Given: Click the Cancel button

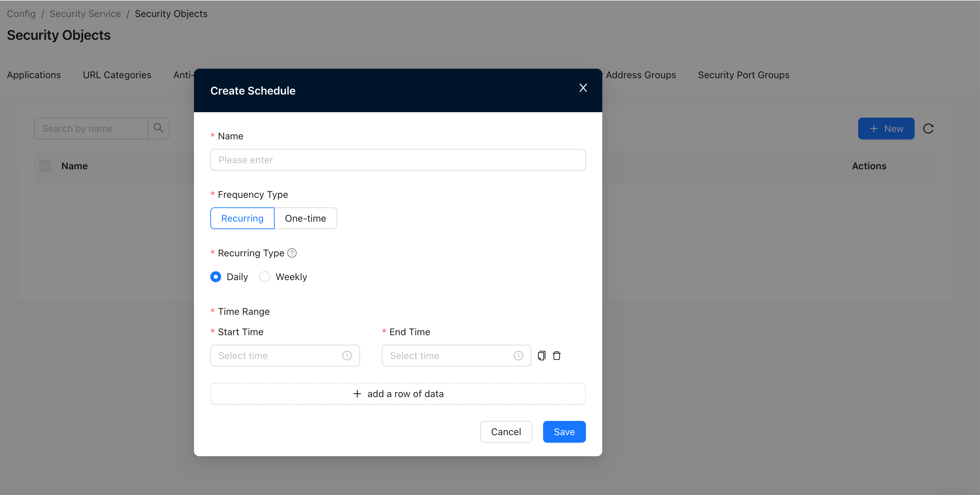Looking at the screenshot, I should click(506, 431).
